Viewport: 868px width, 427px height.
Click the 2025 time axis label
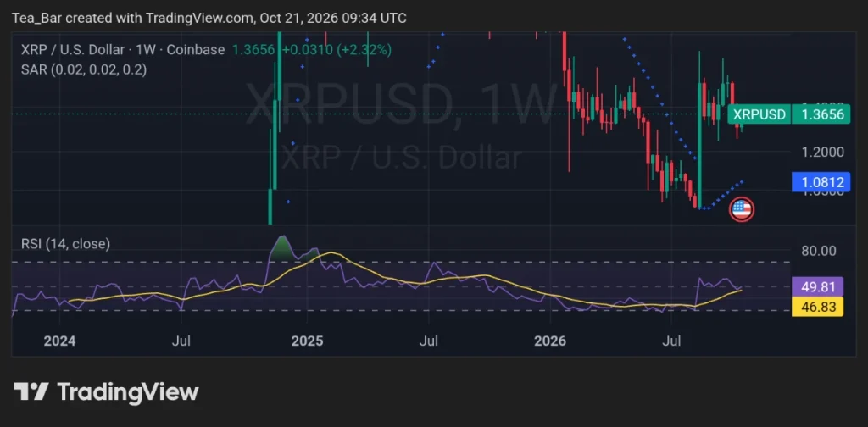(307, 341)
